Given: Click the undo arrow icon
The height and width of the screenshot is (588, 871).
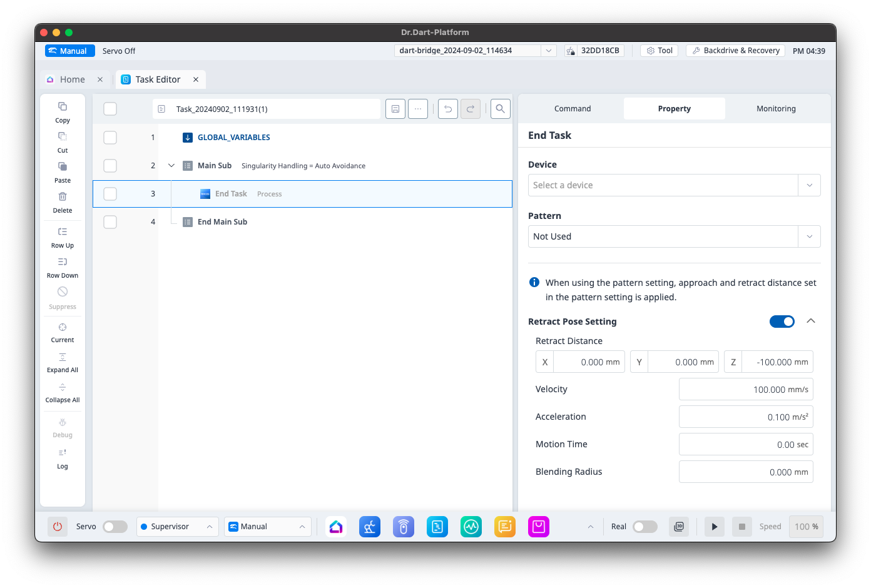Looking at the screenshot, I should (x=448, y=109).
